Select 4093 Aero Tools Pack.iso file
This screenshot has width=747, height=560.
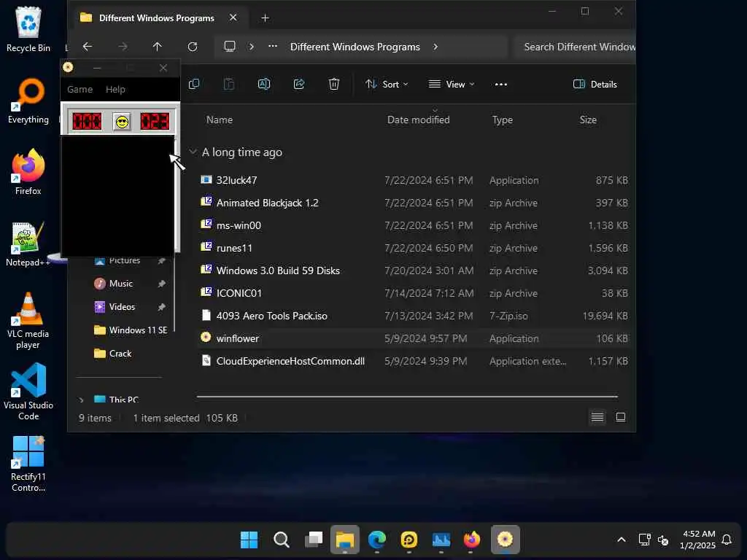pos(413,316)
